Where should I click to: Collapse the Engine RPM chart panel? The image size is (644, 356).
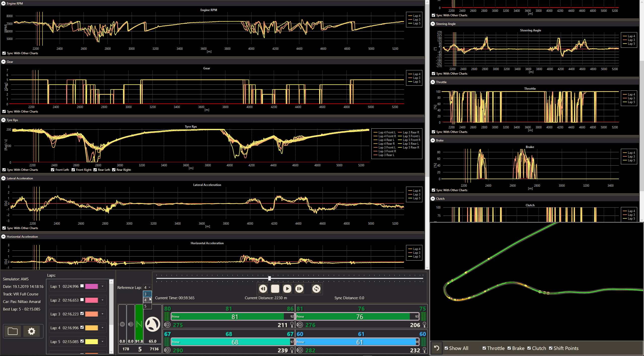(x=4, y=3)
